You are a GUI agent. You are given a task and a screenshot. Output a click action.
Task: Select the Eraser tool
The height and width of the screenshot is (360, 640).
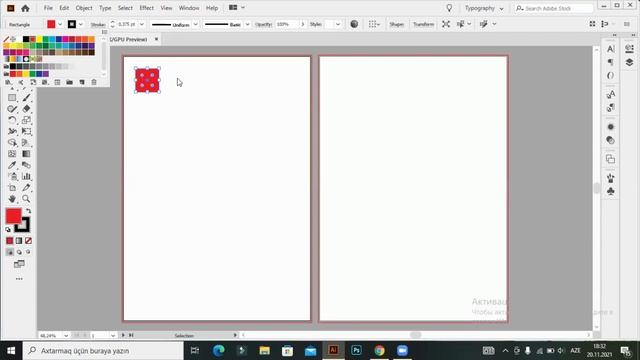(27, 109)
